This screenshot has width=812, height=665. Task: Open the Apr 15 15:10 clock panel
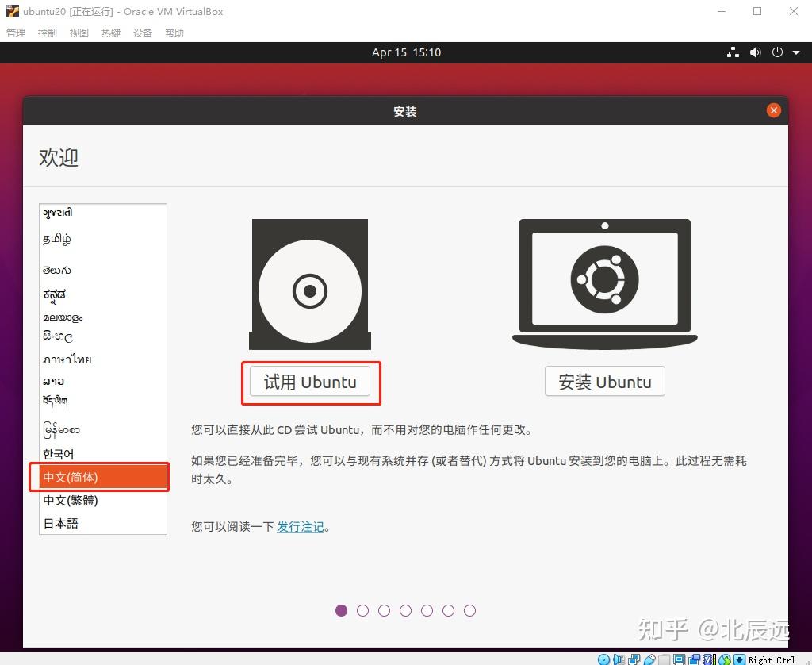(406, 52)
